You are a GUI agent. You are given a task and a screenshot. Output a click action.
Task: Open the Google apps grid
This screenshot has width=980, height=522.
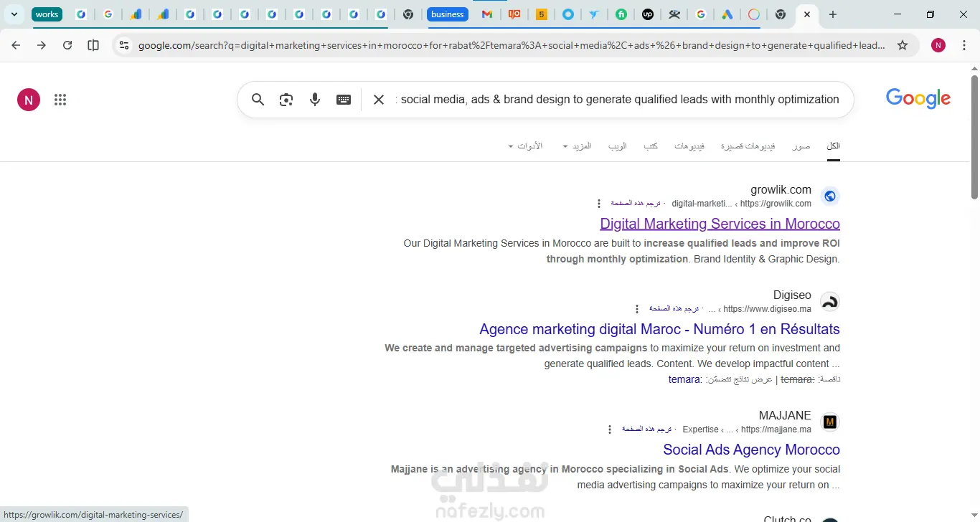(x=60, y=100)
